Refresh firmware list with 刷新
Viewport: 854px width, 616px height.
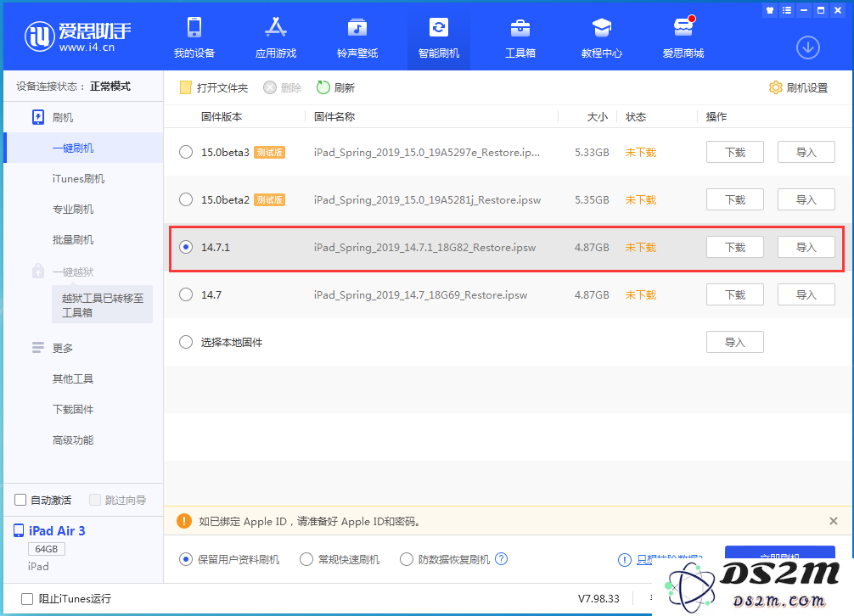click(335, 87)
